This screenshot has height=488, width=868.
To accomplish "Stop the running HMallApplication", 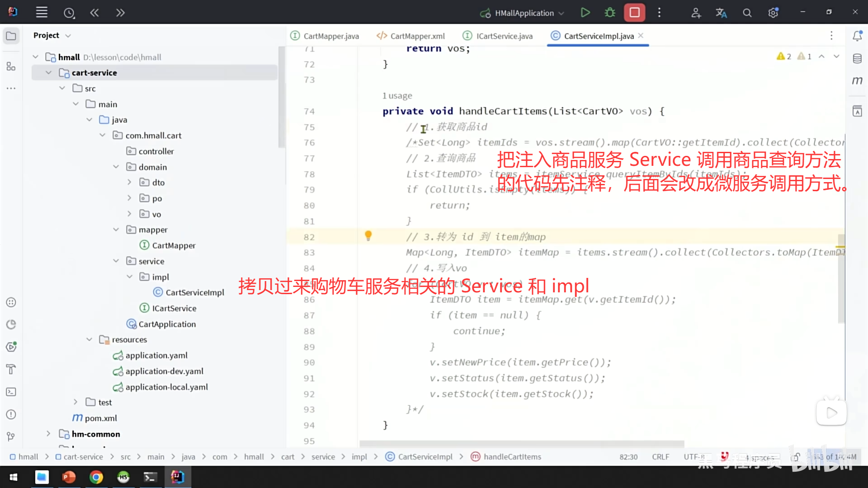I will [x=634, y=13].
